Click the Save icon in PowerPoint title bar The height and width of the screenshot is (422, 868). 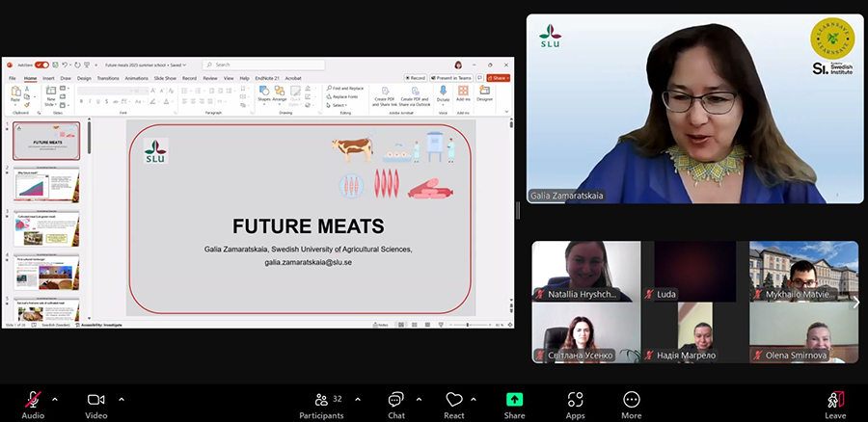(x=55, y=65)
